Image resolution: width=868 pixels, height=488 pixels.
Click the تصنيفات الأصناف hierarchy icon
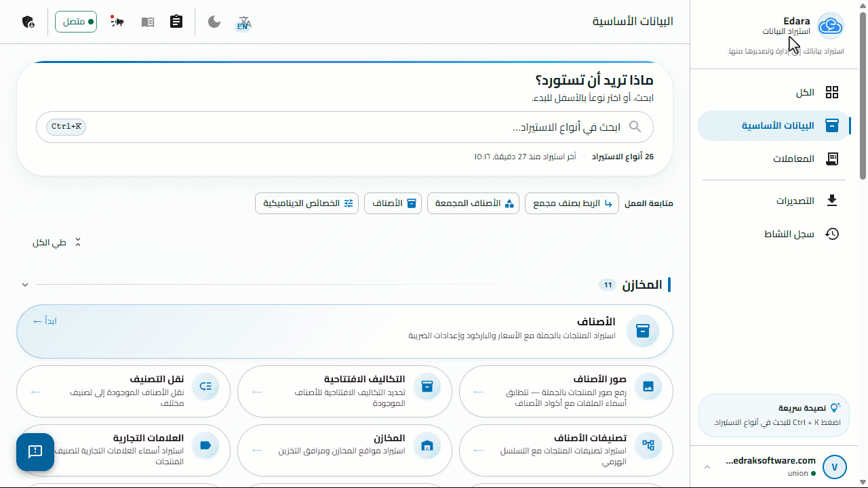(x=648, y=445)
